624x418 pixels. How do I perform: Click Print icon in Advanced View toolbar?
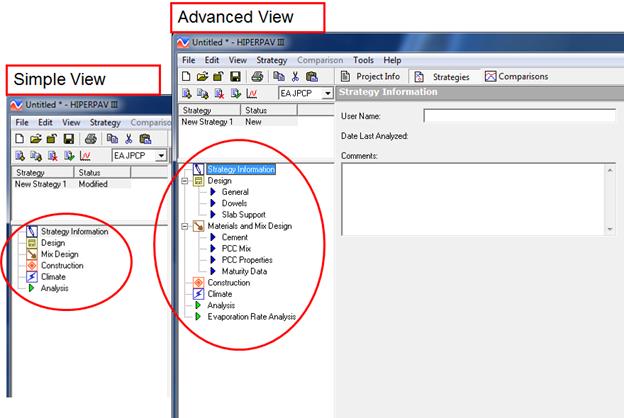click(257, 76)
